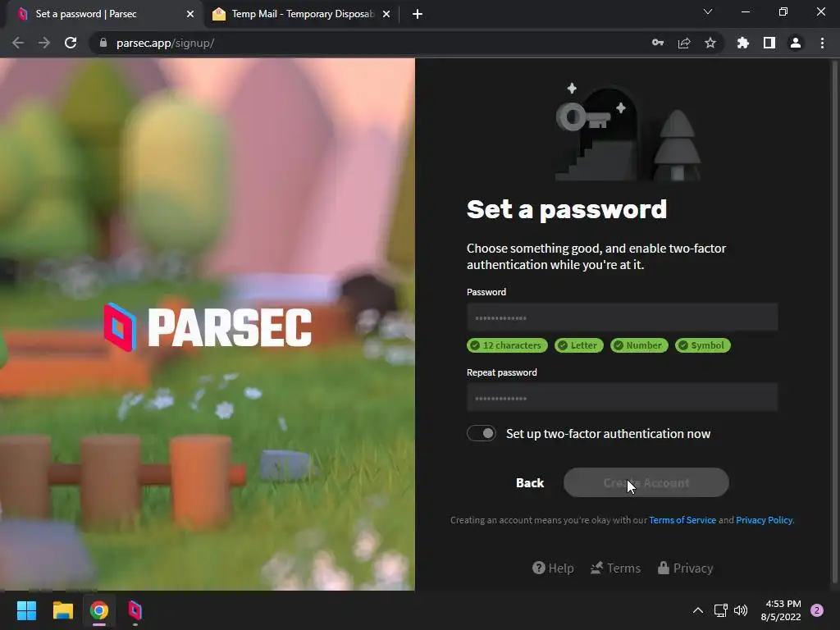Go Back to the previous step
The height and width of the screenshot is (630, 840).
tap(530, 482)
